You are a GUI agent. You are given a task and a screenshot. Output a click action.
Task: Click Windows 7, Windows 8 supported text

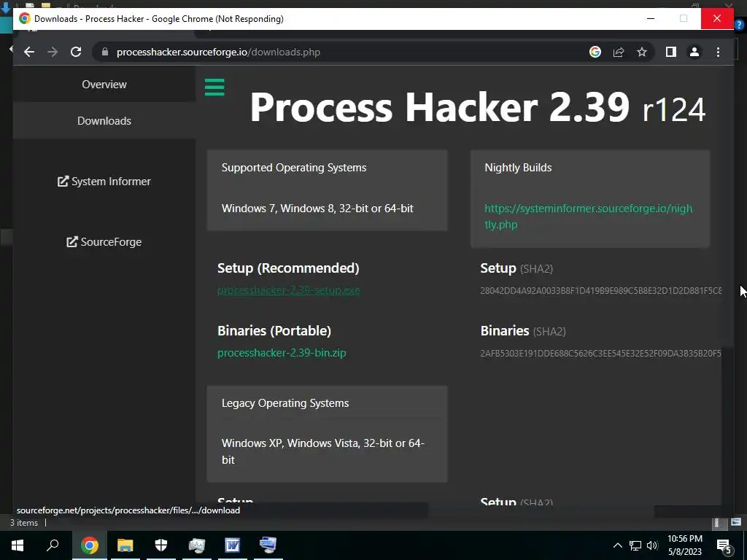coord(317,208)
